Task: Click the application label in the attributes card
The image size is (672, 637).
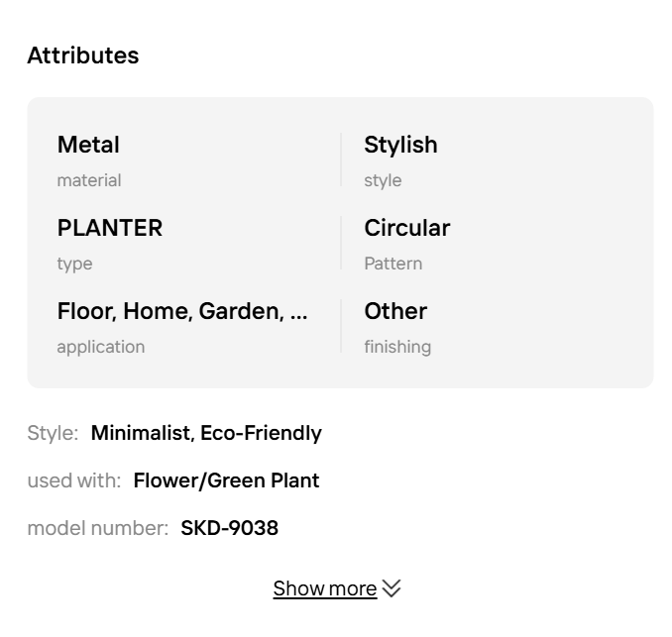Action: [101, 347]
